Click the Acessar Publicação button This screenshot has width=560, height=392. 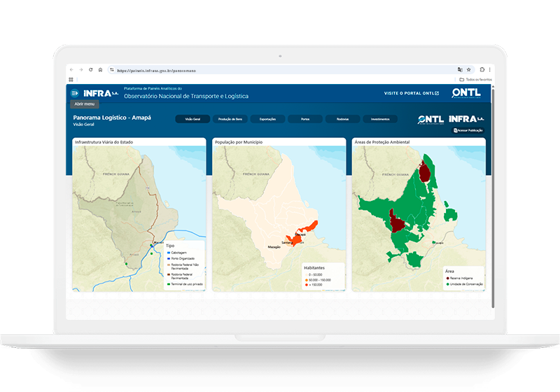468,130
